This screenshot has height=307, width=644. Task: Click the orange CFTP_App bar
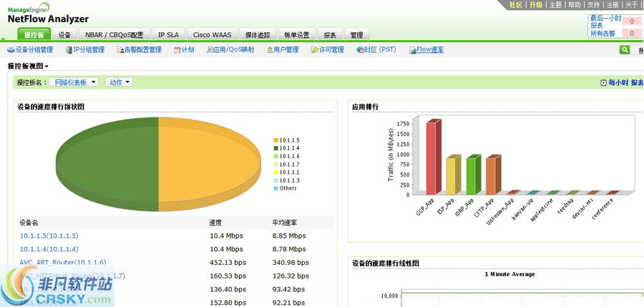(x=494, y=175)
